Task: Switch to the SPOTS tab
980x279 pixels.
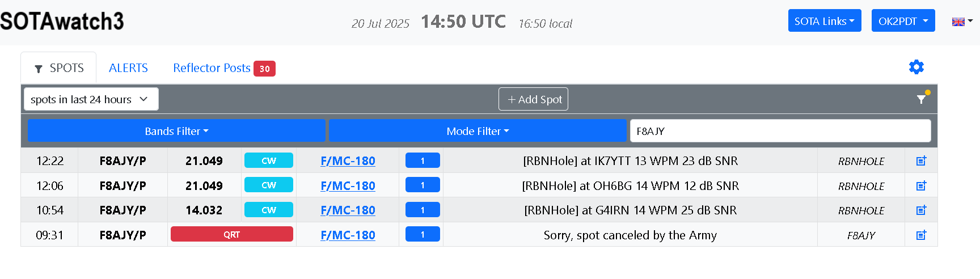Action: pyautogui.click(x=59, y=68)
